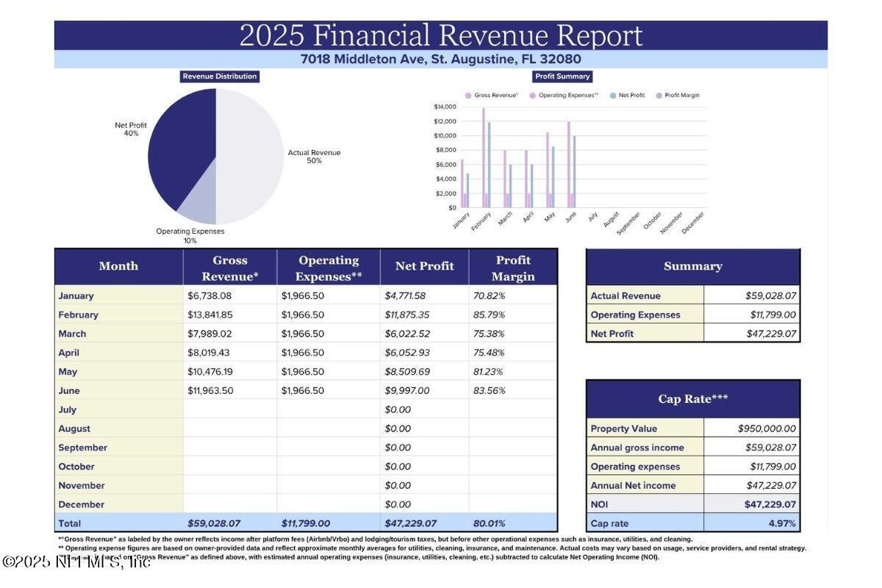This screenshot has width=882, height=588.
Task: Click the Operating Expenses legend dot
Action: pos(532,96)
